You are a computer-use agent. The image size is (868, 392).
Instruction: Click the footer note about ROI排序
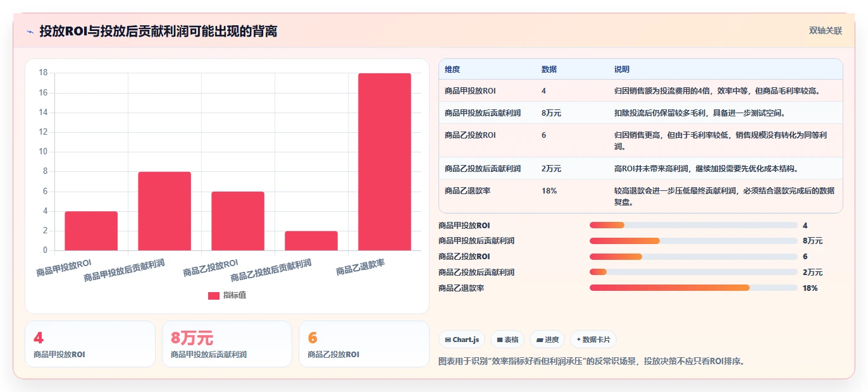[x=592, y=362]
